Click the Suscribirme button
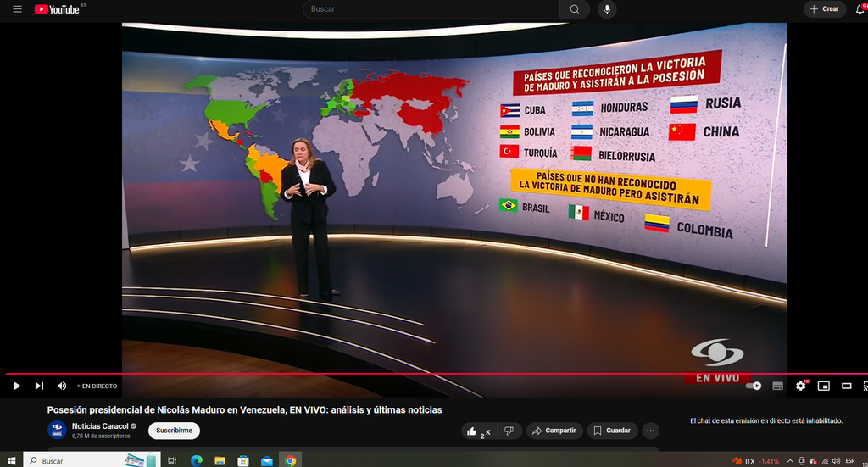Viewport: 868px width, 467px height. click(x=174, y=431)
